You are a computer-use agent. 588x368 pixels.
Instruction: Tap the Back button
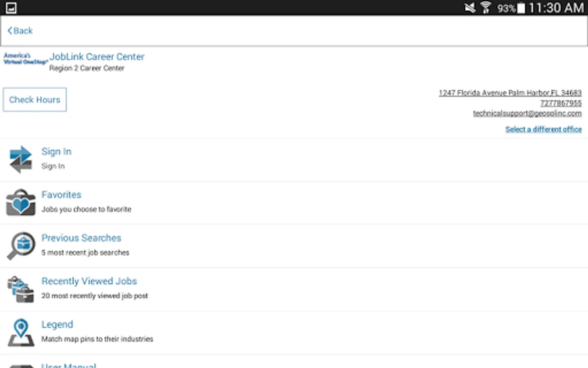click(20, 31)
